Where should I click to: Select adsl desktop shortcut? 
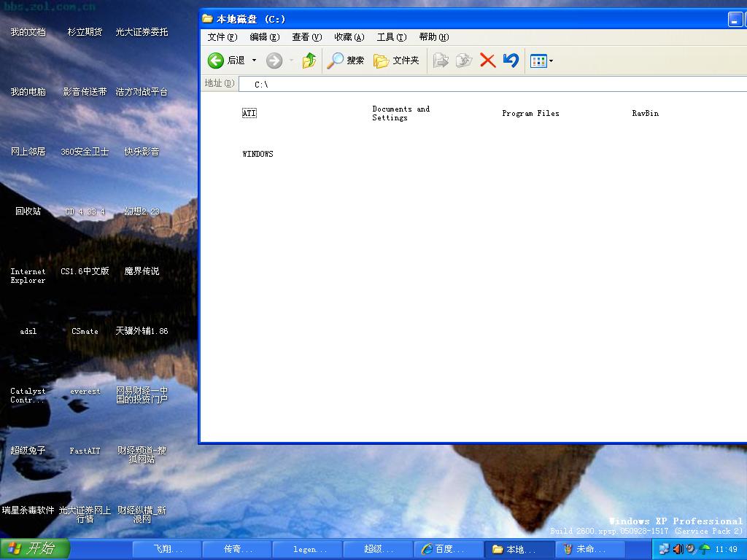(x=28, y=331)
